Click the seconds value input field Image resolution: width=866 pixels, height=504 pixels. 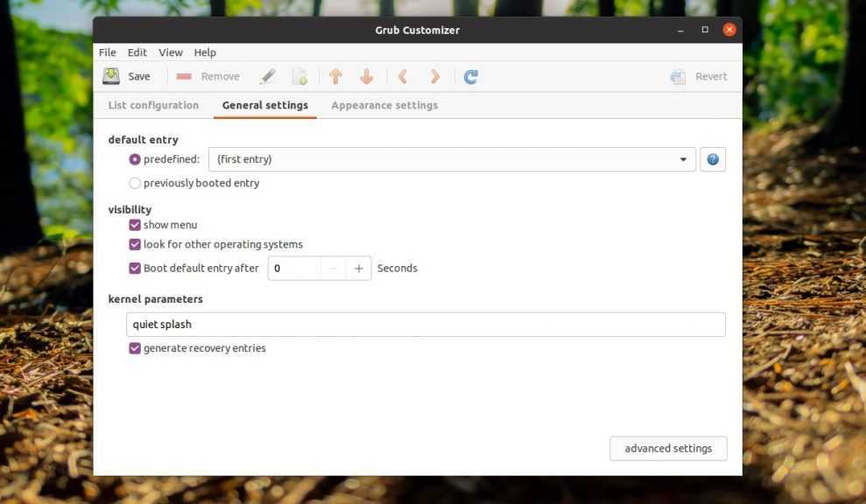[294, 269]
